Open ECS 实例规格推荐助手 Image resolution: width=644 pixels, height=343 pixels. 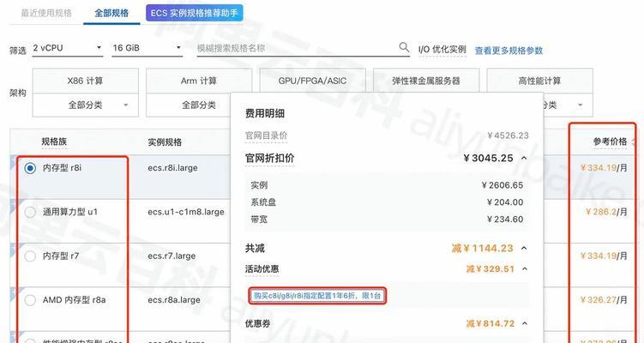coord(195,13)
